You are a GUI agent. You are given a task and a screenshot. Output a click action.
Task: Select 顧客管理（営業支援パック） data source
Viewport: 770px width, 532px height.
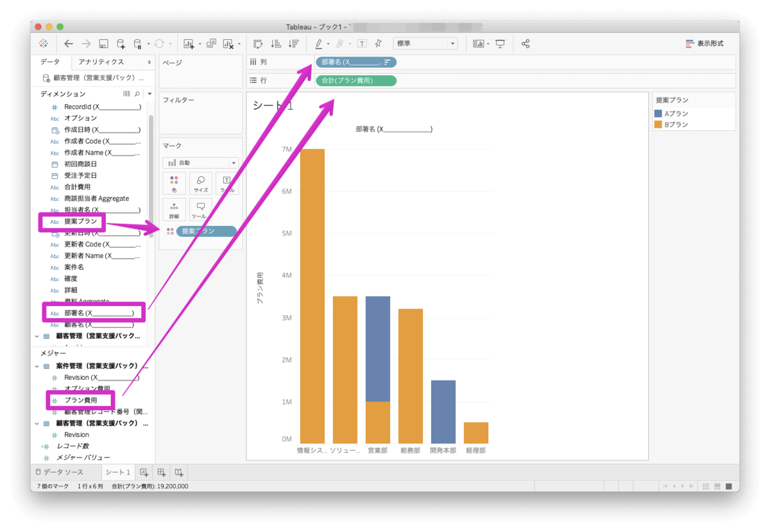(x=94, y=78)
